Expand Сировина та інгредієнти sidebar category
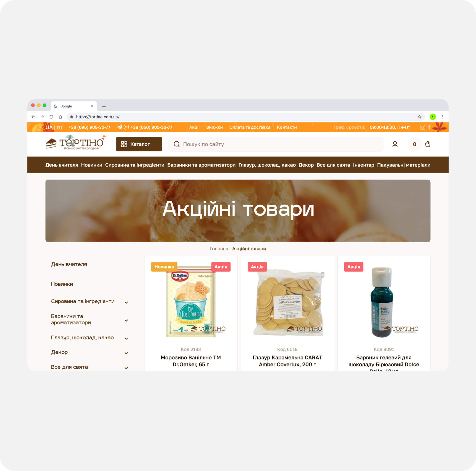Image resolution: width=476 pixels, height=471 pixels. (126, 302)
